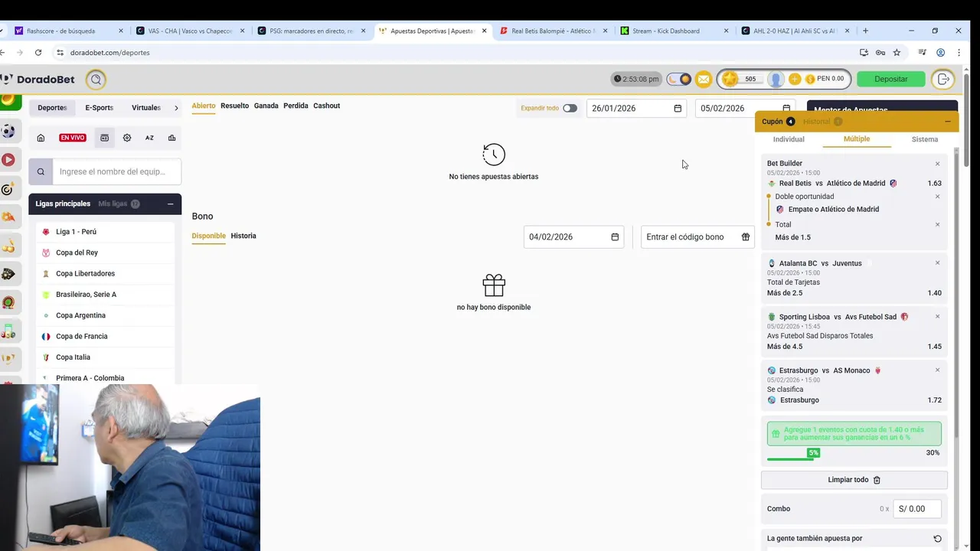Select the Deportes tab

[x=52, y=108]
